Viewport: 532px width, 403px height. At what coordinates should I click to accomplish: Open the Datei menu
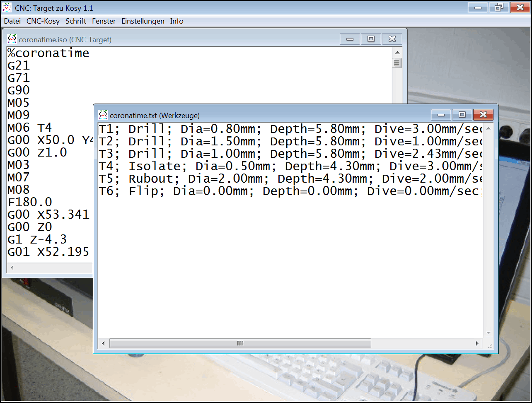point(12,21)
